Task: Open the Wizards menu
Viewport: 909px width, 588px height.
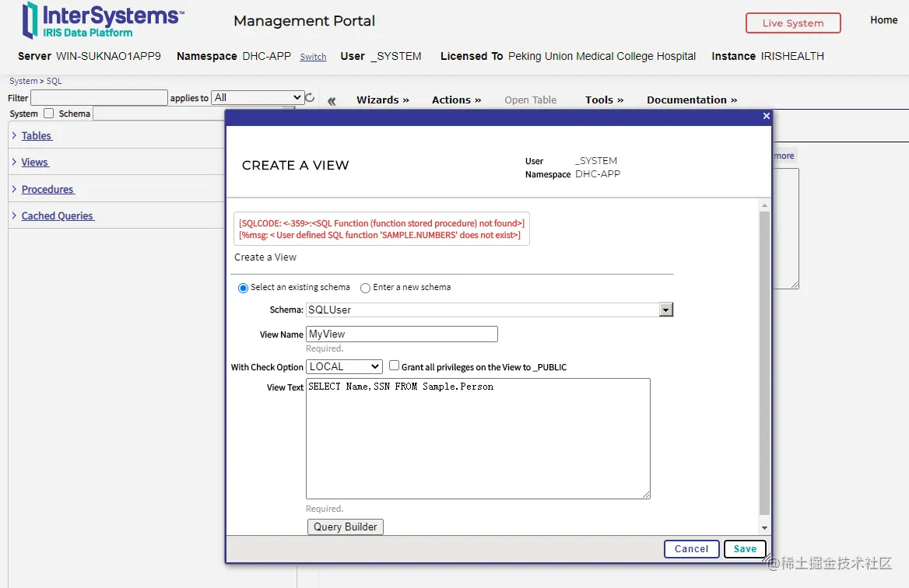Action: 383,100
